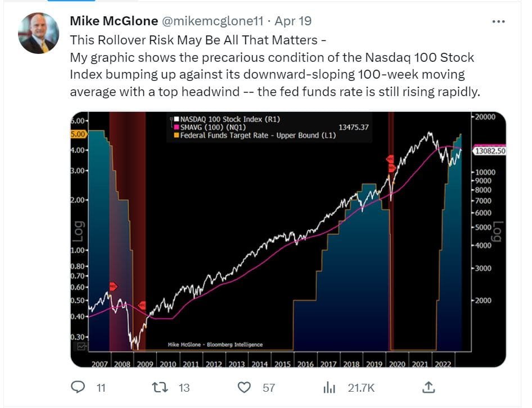The height and width of the screenshot is (408, 532).
Task: Click the heart icon to like the tweet
Action: [244, 387]
